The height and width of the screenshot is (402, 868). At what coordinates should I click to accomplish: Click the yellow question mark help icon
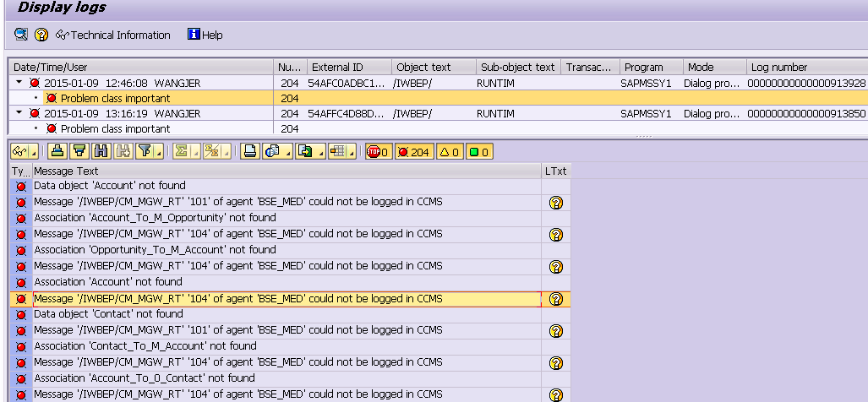[41, 35]
